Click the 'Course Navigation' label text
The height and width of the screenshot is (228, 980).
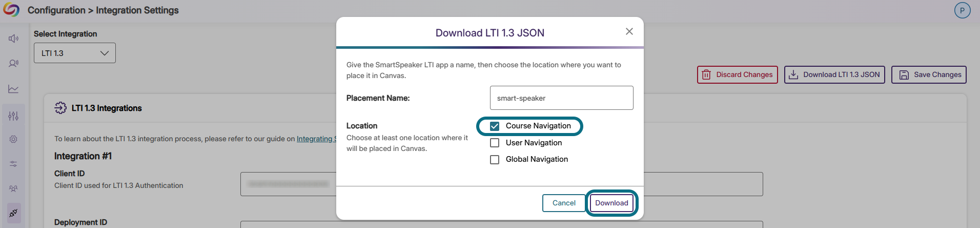coord(538,126)
